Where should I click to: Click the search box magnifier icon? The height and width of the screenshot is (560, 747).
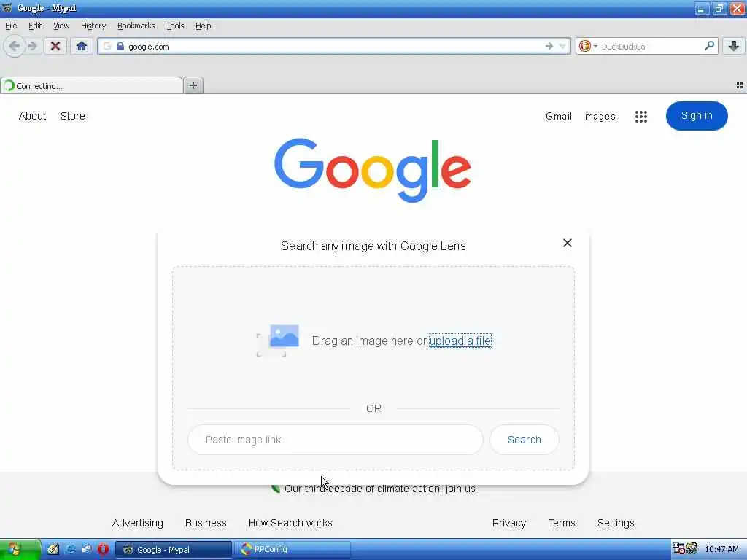click(x=709, y=46)
